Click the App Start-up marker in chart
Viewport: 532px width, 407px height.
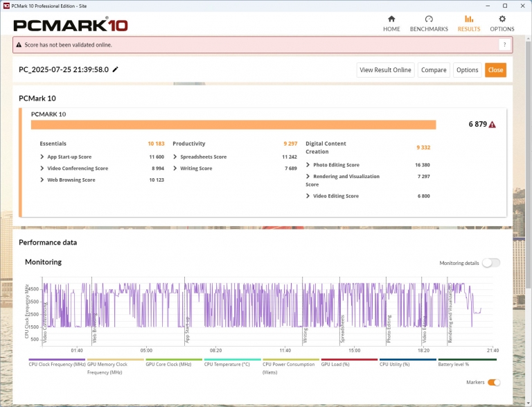click(x=187, y=329)
